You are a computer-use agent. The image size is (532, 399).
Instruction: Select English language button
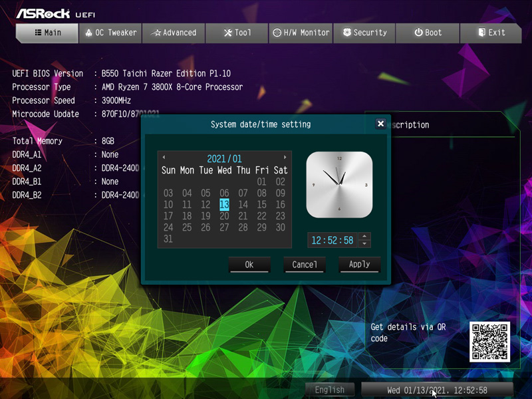[x=330, y=390]
